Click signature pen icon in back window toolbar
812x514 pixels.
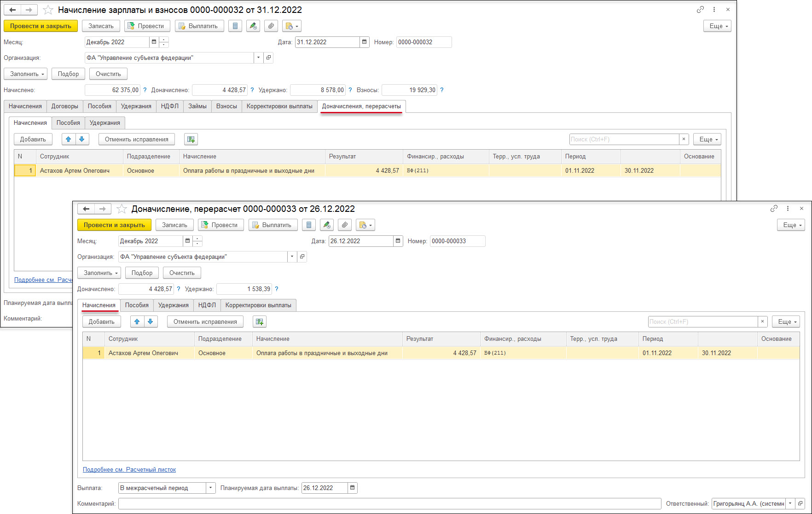[x=253, y=26]
